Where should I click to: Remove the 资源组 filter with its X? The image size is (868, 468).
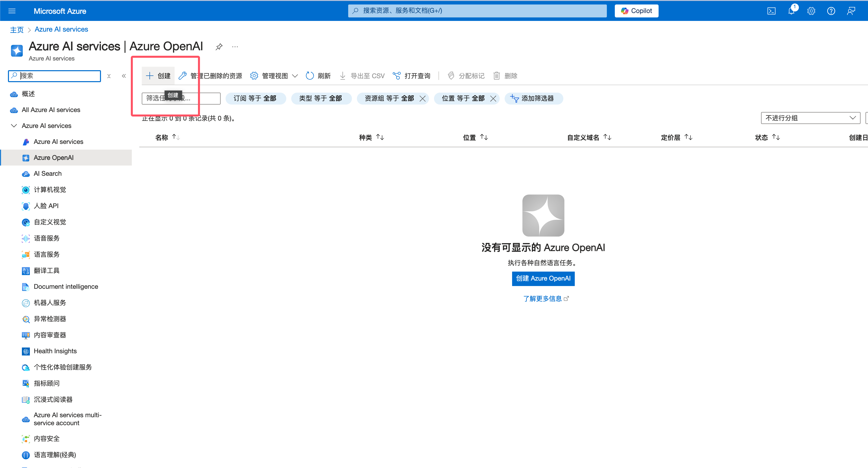coord(423,99)
